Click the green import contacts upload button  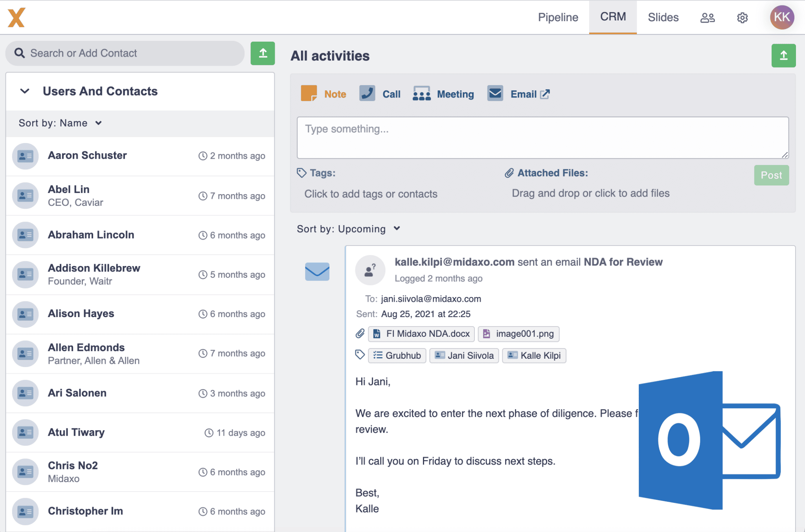[263, 53]
